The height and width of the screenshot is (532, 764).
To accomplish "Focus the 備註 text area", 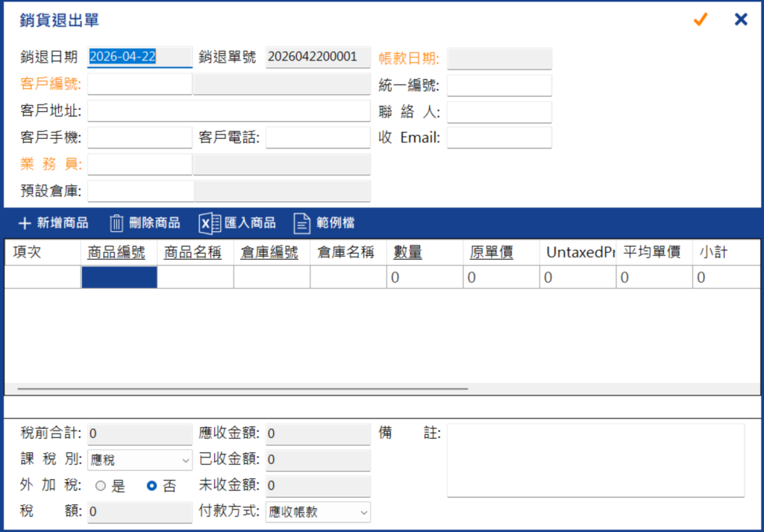I will pyautogui.click(x=596, y=460).
